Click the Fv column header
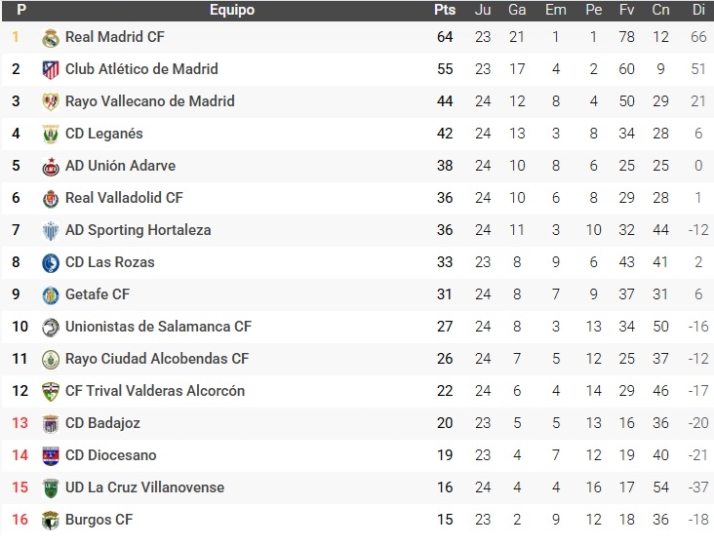The height and width of the screenshot is (546, 714). pyautogui.click(x=627, y=10)
